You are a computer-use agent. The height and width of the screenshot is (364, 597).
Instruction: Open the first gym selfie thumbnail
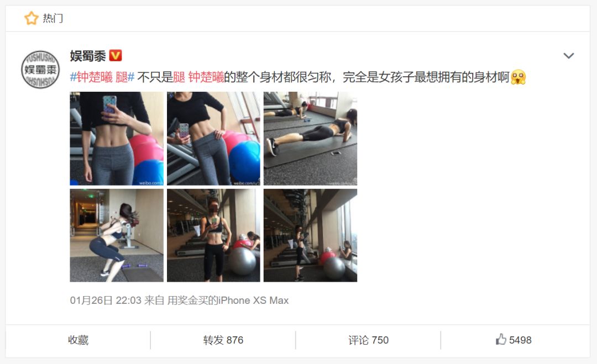tap(117, 139)
